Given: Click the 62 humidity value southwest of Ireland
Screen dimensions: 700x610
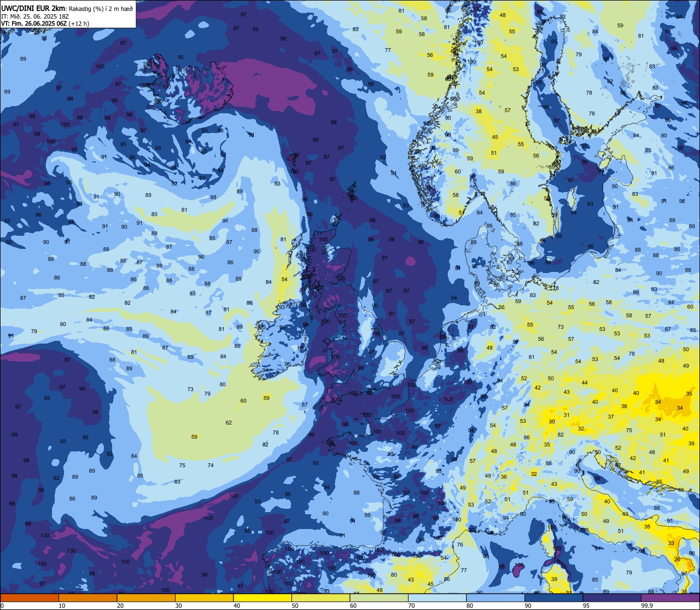Looking at the screenshot, I should pyautogui.click(x=229, y=422).
